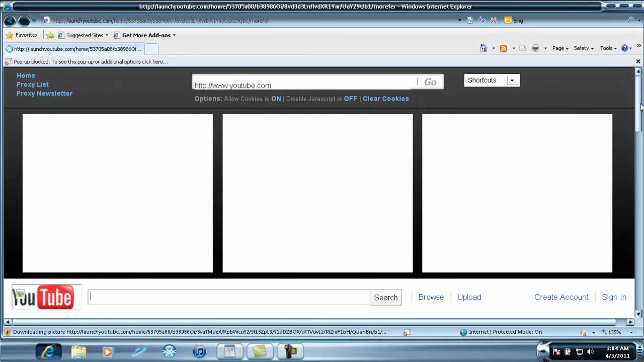Image resolution: width=644 pixels, height=362 pixels.
Task: Click the Clear Cookies link
Action: (x=386, y=99)
